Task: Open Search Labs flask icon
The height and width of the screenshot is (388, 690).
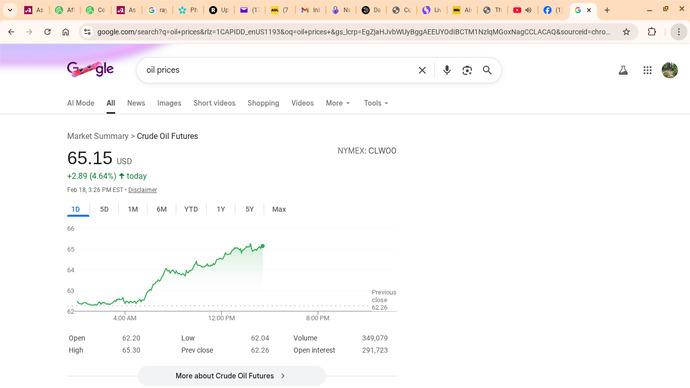Action: [623, 70]
